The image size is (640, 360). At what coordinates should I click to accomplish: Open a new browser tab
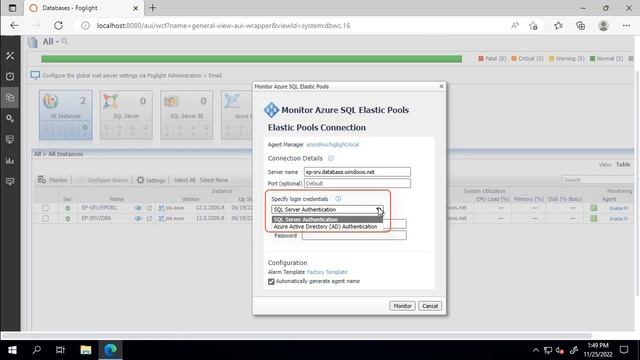tap(153, 8)
